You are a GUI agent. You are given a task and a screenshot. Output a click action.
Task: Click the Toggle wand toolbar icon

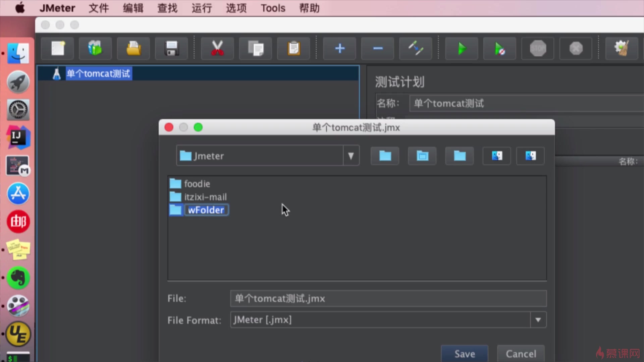pos(416,49)
